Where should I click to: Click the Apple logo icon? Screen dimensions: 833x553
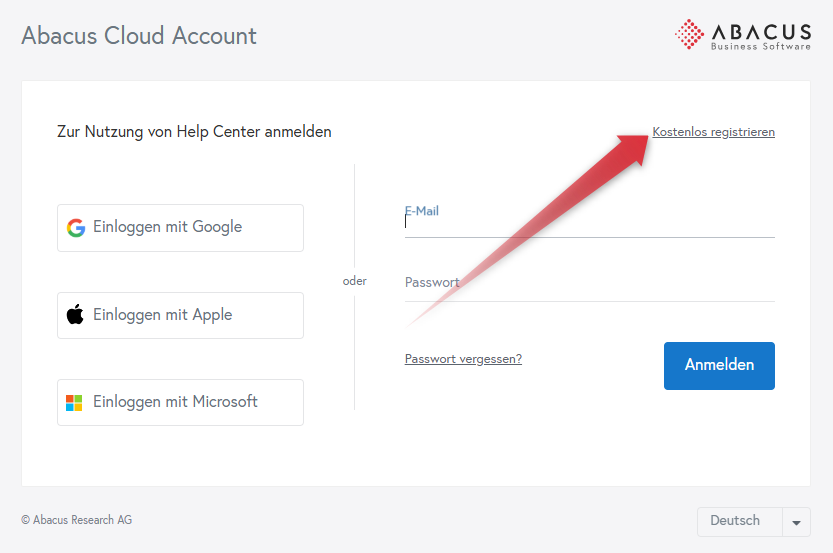[75, 314]
